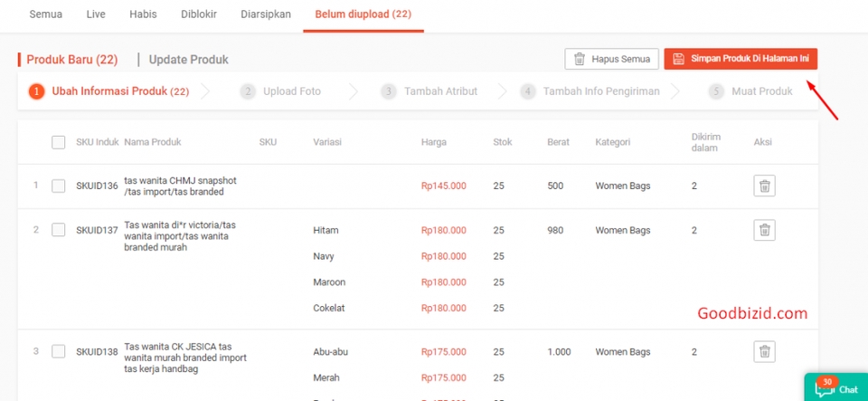Click product name Tas wanita CK JESICA

point(185,358)
